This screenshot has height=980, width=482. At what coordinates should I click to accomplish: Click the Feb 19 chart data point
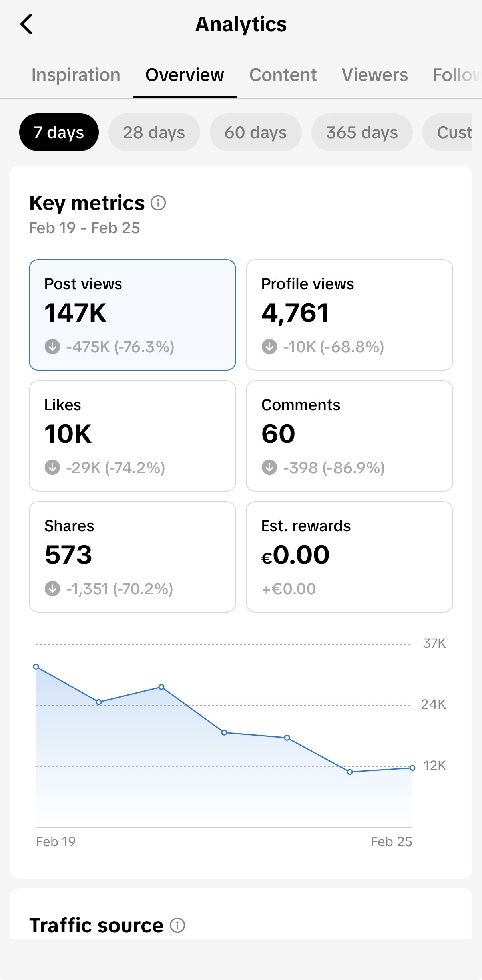(x=36, y=667)
